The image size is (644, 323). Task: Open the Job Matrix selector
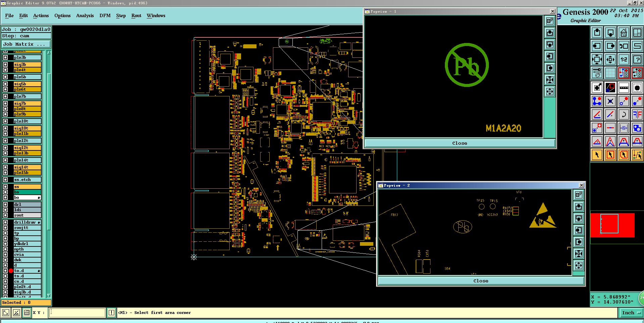click(x=26, y=44)
